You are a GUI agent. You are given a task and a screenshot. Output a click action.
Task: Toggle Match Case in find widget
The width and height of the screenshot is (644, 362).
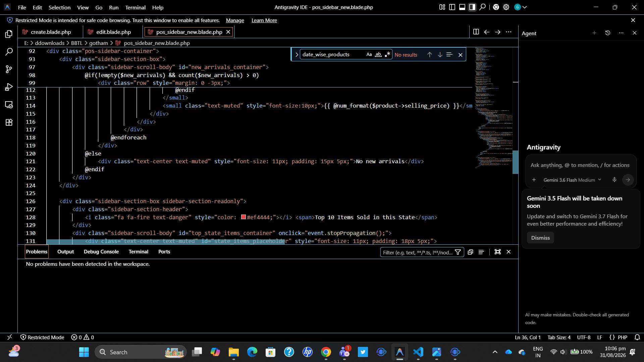369,54
